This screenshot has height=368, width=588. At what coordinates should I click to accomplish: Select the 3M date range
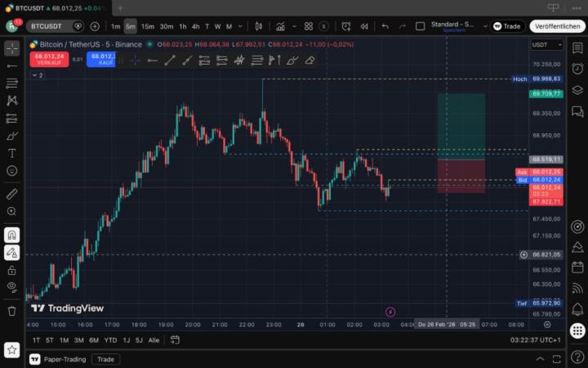click(x=78, y=340)
